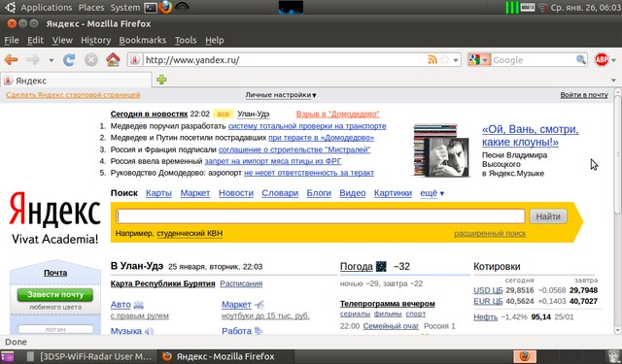Viewport: 622px width, 364px height.
Task: Open the History menu
Action: (95, 41)
